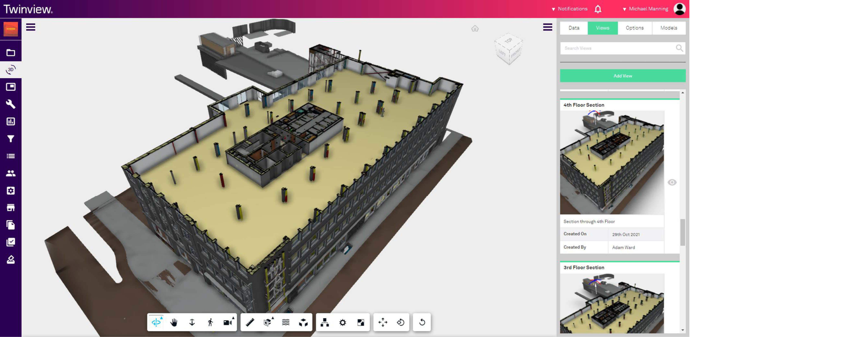Open the 4th Floor Section thumbnail

click(612, 163)
